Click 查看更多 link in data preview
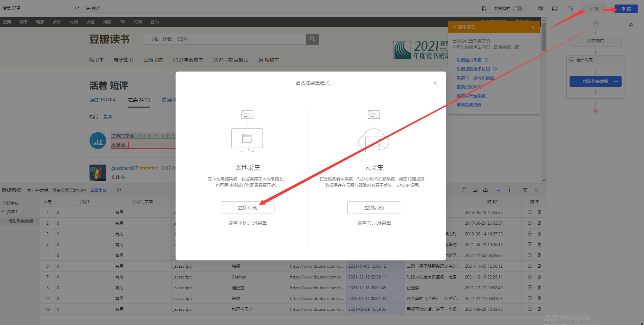The height and width of the screenshot is (325, 644). tap(99, 191)
